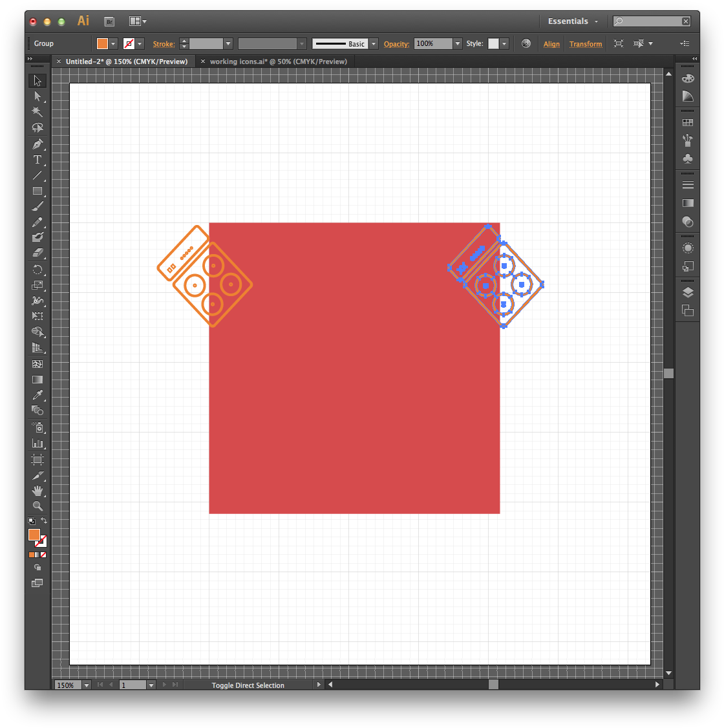Click the Align link in control bar
Image resolution: width=724 pixels, height=728 pixels.
551,44
